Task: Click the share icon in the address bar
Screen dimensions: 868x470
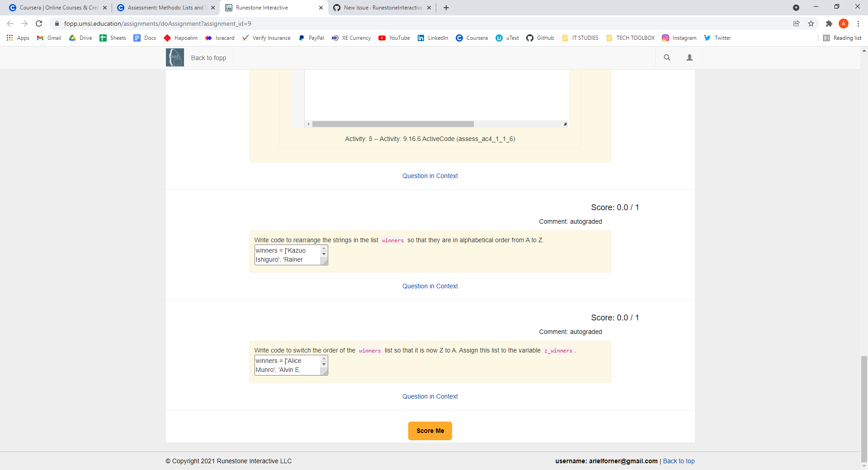Action: pos(796,23)
